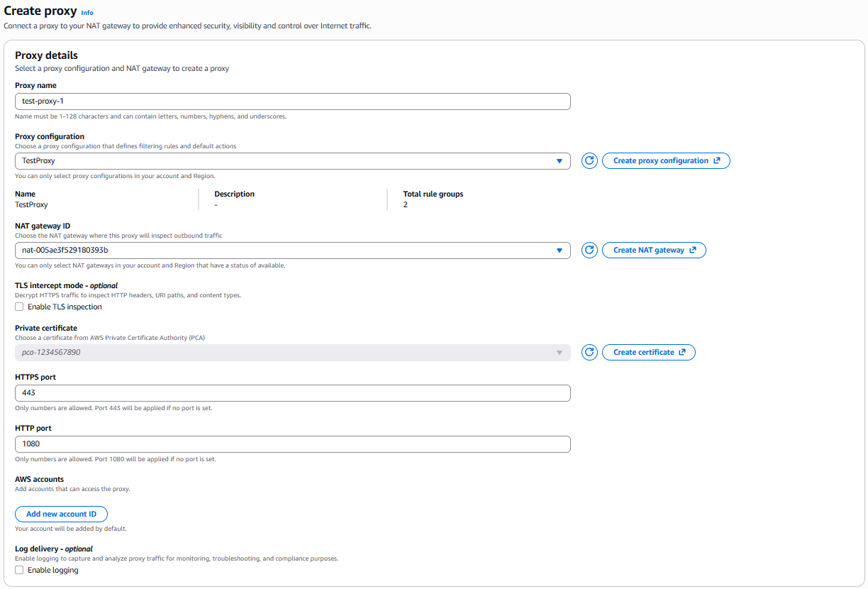Click the Enable TLS inspection label text
Viewport: 868px width, 589px height.
65,307
